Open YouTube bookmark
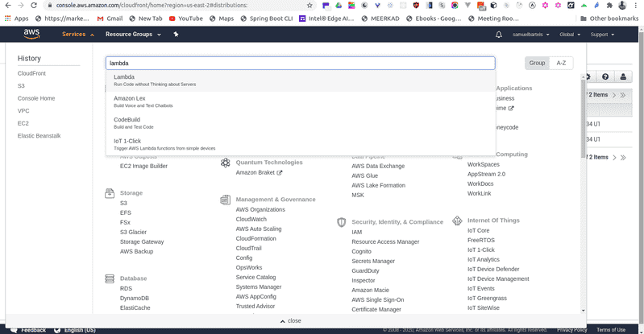Viewport: 644px width, 334px height. click(186, 19)
